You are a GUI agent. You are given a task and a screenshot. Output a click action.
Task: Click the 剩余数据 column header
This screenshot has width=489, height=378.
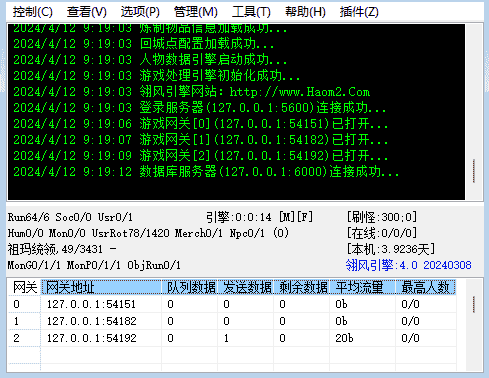point(302,287)
